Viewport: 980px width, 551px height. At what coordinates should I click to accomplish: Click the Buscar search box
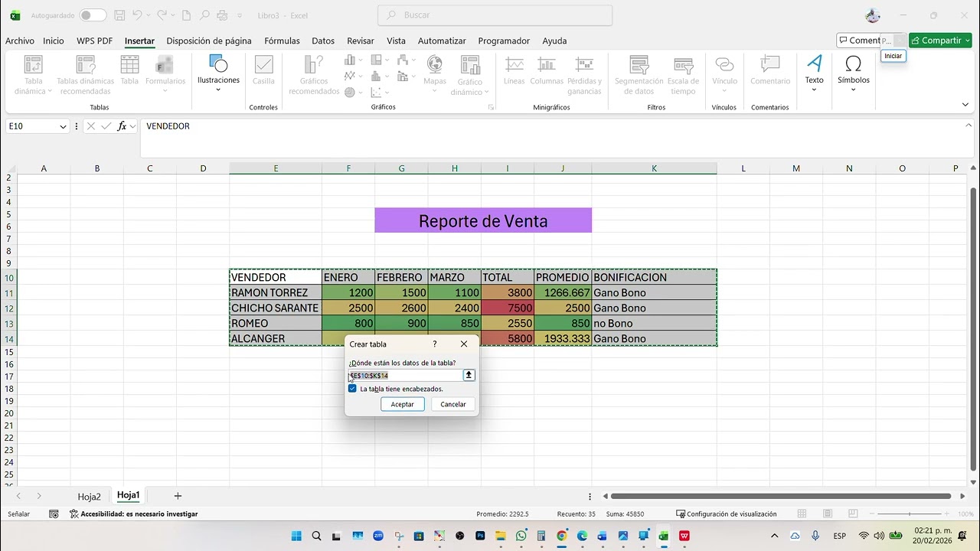pos(495,15)
